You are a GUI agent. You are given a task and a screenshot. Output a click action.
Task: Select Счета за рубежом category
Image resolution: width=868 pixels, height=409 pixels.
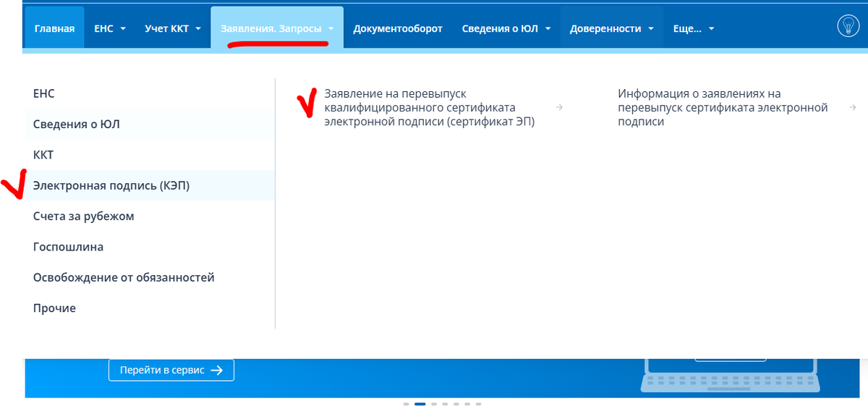pos(150,216)
